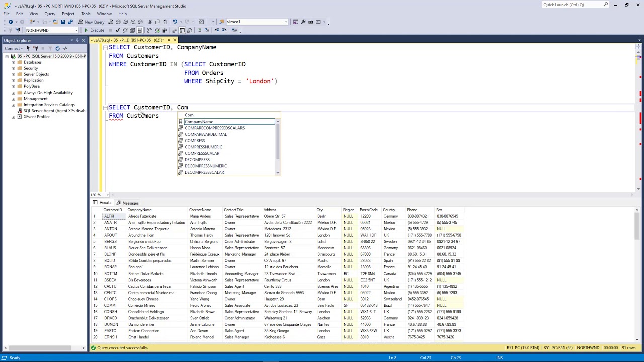Open the NORTHWND database dropdown
The image size is (644, 362).
(x=76, y=30)
